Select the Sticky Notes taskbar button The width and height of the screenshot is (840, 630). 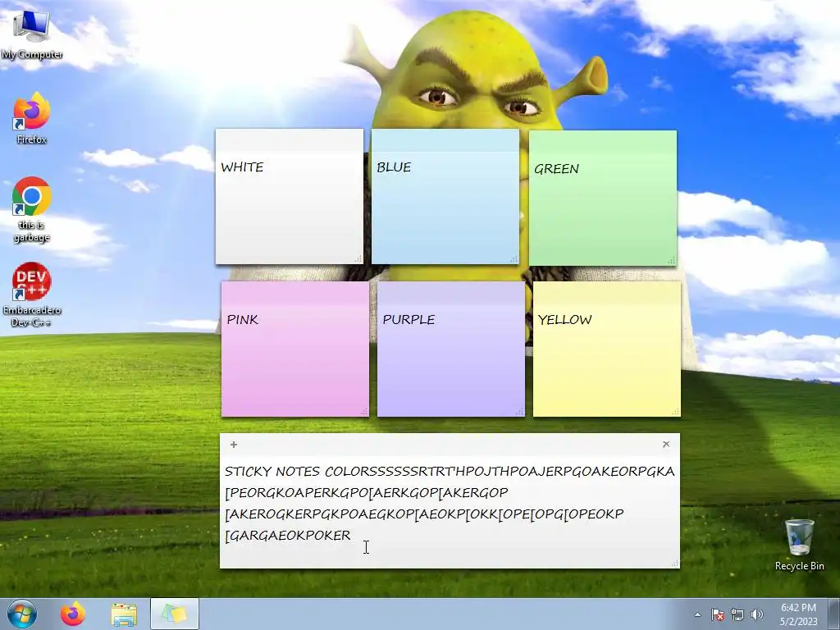click(x=175, y=614)
